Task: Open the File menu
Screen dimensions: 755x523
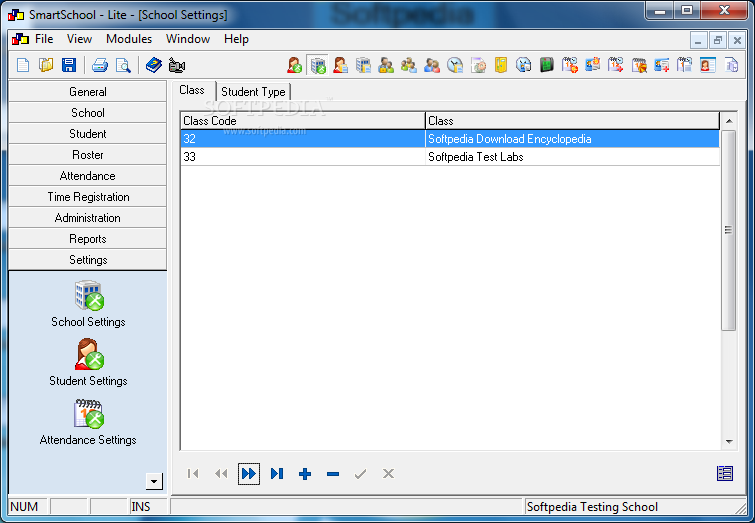Action: coord(44,39)
